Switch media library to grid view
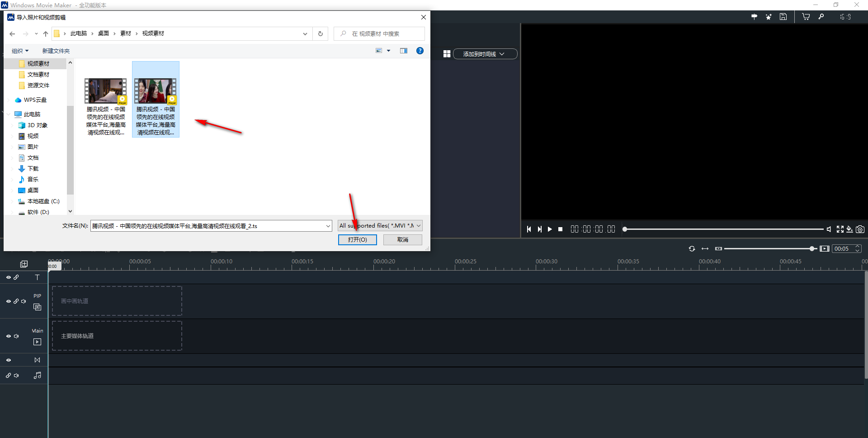The height and width of the screenshot is (438, 868). tap(447, 54)
